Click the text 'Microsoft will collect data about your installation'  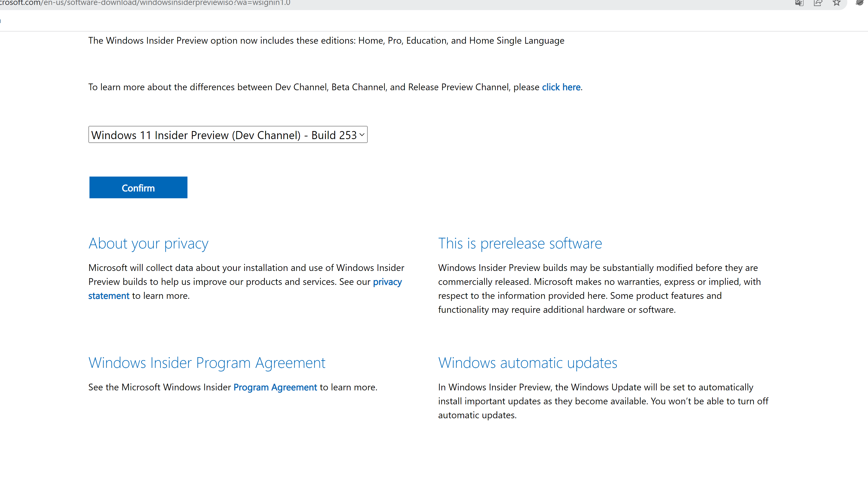pyautogui.click(x=188, y=268)
